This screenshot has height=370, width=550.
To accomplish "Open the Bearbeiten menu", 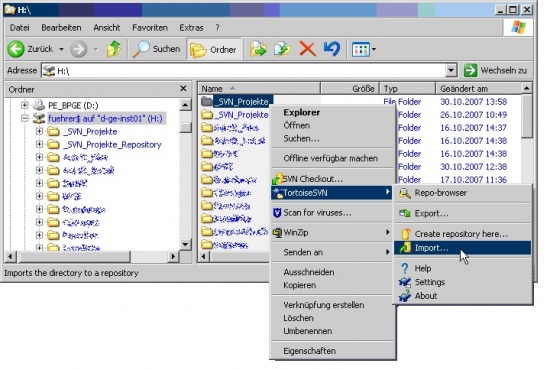I will [x=61, y=28].
